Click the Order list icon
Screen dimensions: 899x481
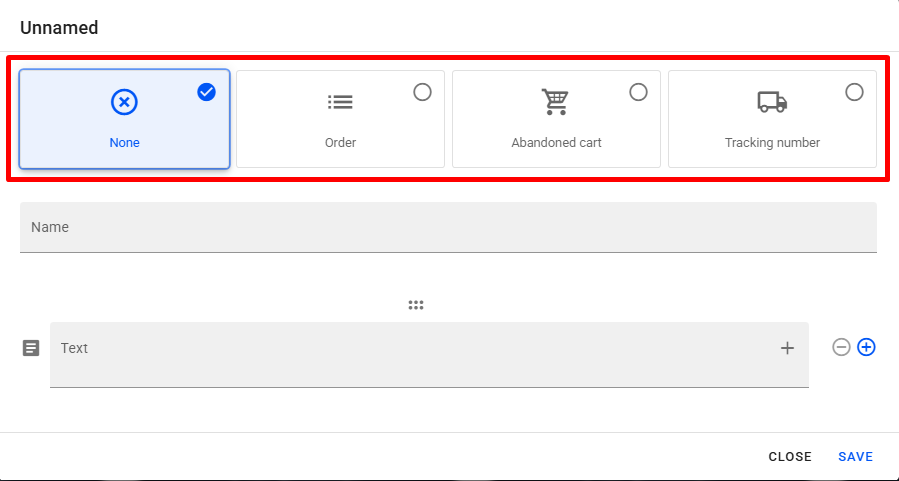click(x=340, y=102)
